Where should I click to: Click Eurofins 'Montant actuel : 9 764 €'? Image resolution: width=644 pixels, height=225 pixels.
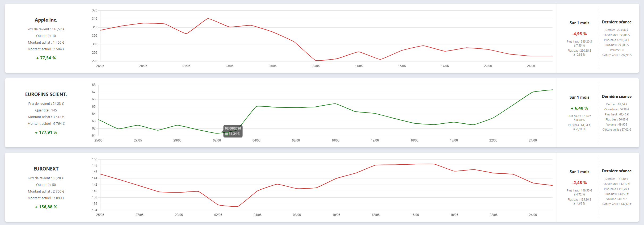coord(46,124)
